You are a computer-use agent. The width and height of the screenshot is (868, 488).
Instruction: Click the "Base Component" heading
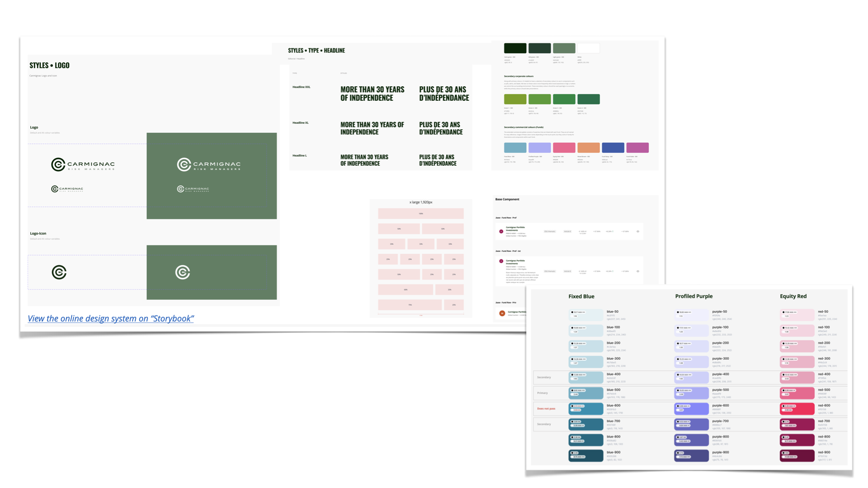pos(507,199)
